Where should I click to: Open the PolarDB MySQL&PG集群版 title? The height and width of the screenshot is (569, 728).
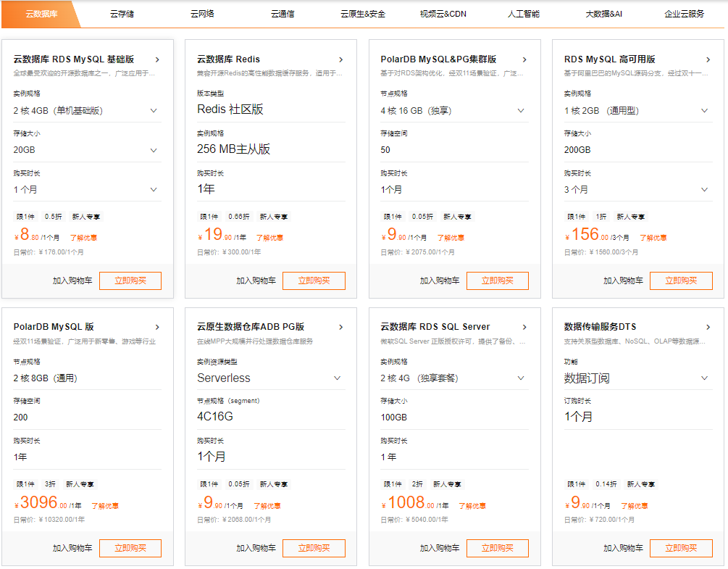pyautogui.click(x=438, y=59)
